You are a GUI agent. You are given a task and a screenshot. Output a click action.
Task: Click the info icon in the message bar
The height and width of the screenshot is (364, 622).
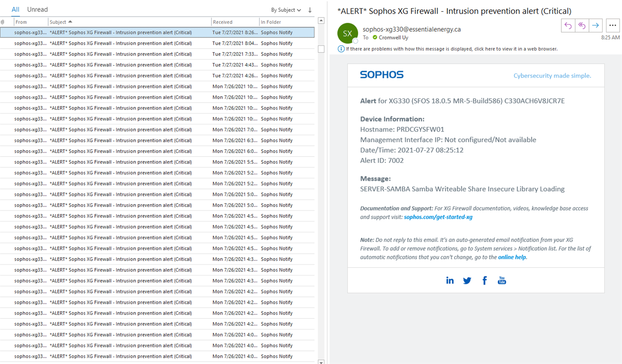tap(341, 49)
